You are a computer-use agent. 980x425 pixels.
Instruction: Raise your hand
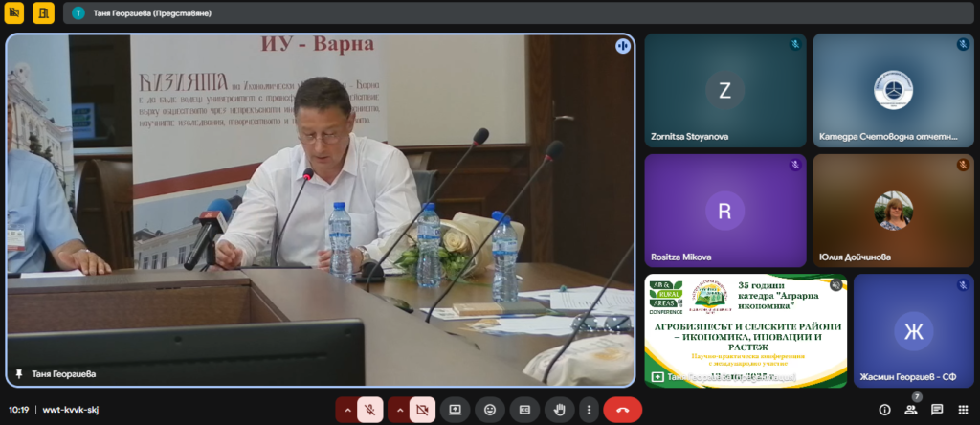(560, 410)
